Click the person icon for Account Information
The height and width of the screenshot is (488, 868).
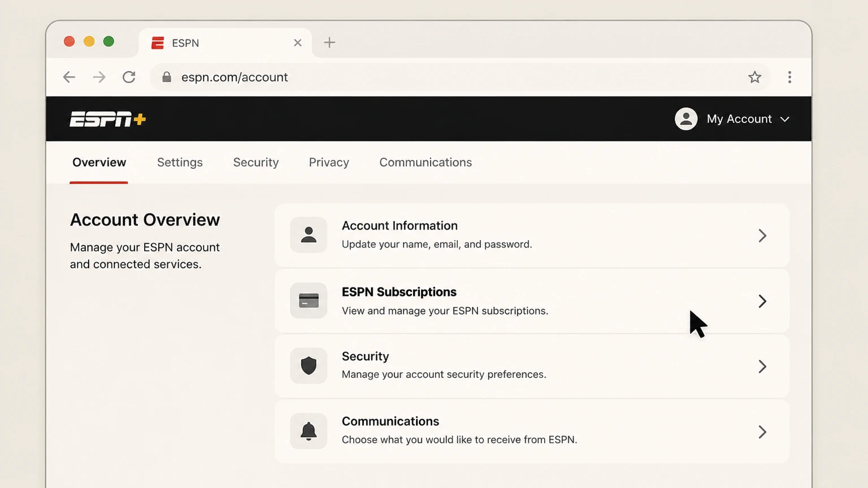pyautogui.click(x=309, y=235)
